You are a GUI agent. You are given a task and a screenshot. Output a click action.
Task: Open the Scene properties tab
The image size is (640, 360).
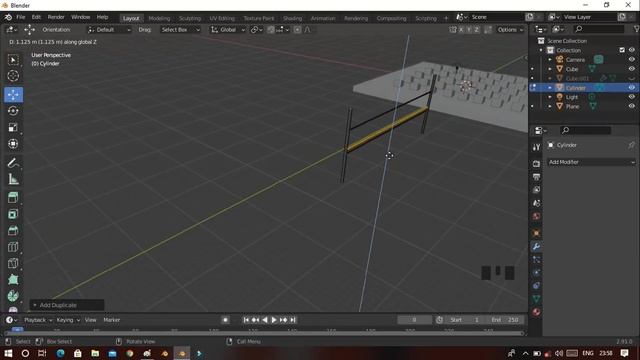coord(536,203)
